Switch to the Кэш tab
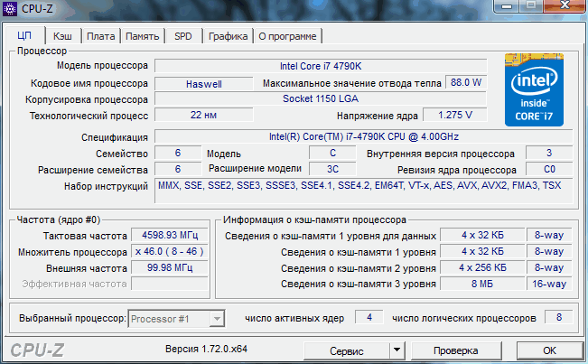The image size is (588, 364). [x=62, y=36]
